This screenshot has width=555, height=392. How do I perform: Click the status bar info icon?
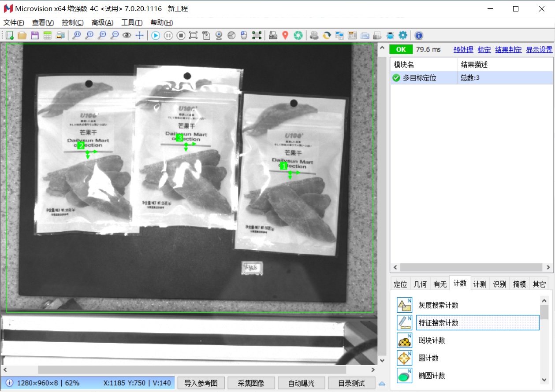tap(9, 383)
